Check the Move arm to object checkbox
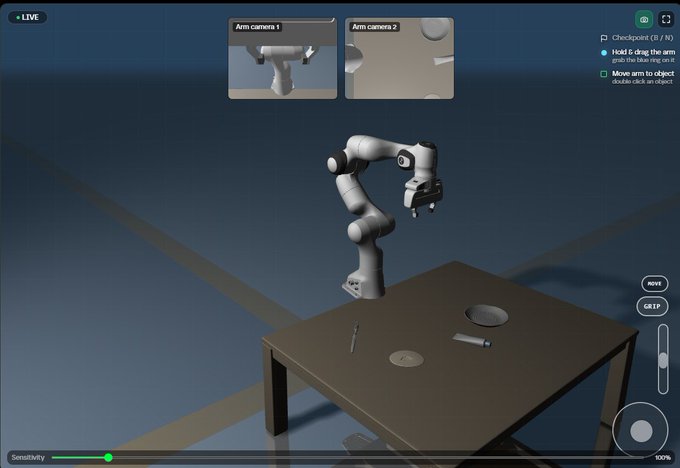Screen dimensions: 680x468 [x=603, y=74]
